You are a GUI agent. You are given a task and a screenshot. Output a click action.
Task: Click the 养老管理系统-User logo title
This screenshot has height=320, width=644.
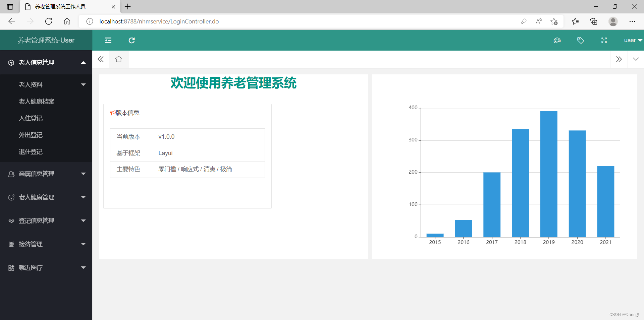[x=46, y=41]
